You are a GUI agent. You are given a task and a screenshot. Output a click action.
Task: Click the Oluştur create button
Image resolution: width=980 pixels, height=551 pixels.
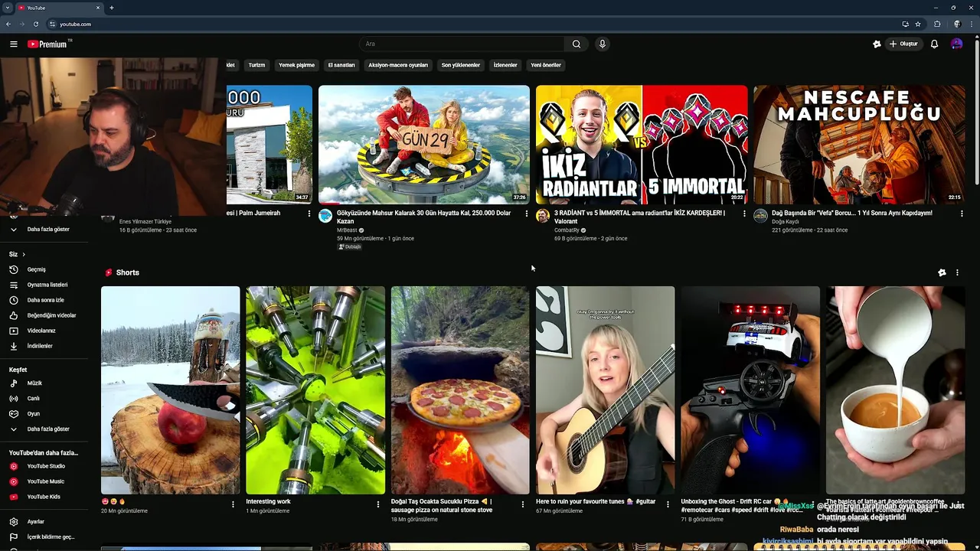coord(903,44)
